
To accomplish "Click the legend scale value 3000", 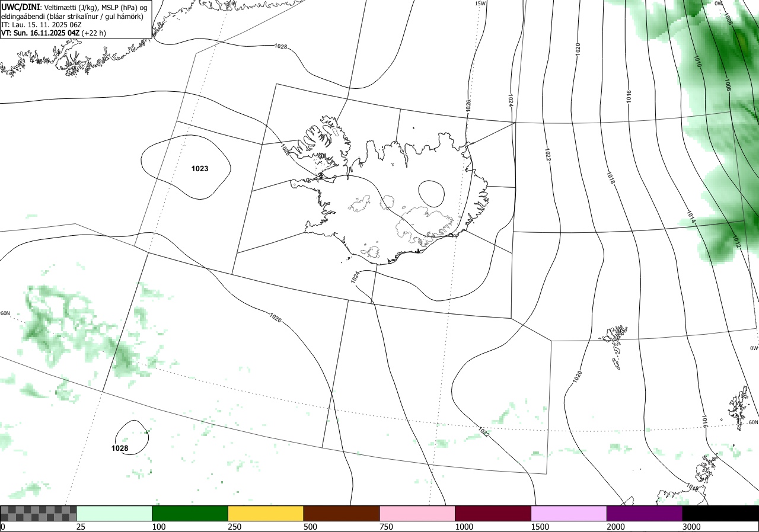I will (691, 527).
